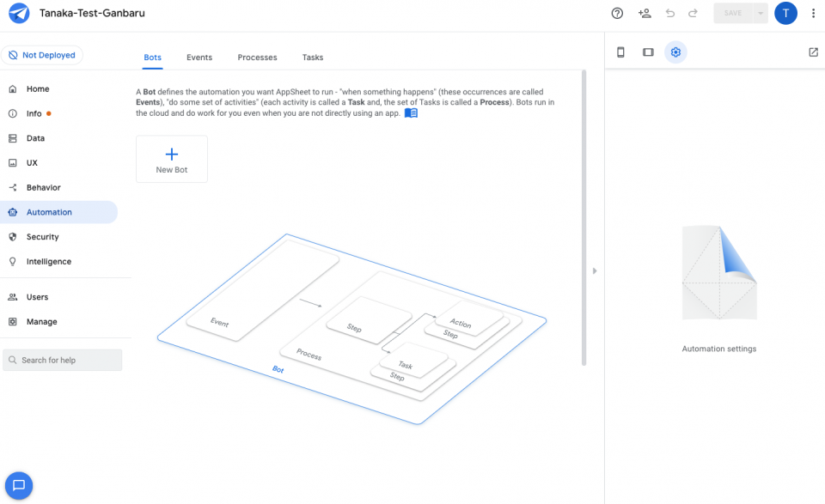Image resolution: width=825 pixels, height=504 pixels.
Task: Click the Info circle icon
Action: [13, 113]
